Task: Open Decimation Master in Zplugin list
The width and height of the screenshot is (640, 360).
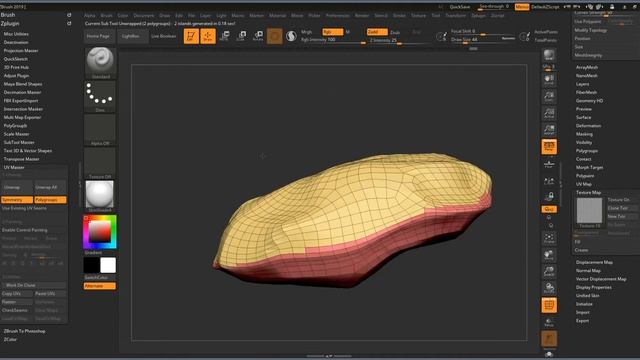Action: pyautogui.click(x=22, y=92)
